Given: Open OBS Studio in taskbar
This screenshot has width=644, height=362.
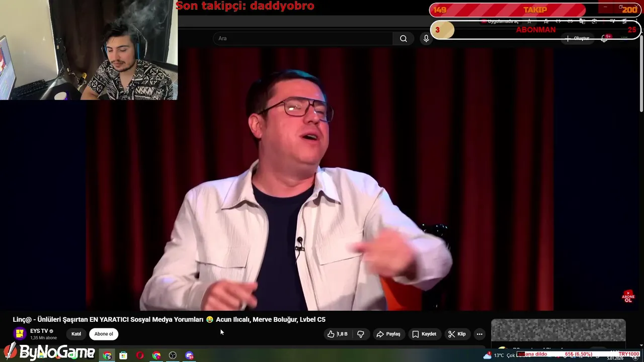Looking at the screenshot, I should [x=173, y=355].
